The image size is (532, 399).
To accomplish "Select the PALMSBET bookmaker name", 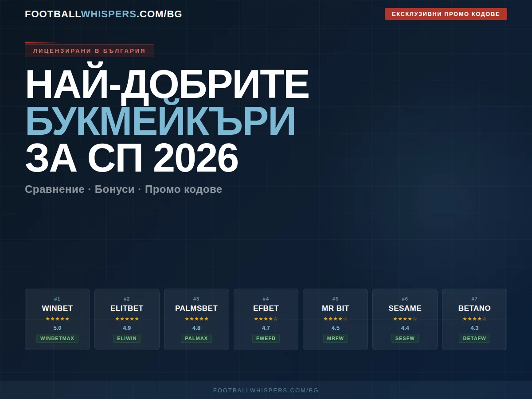I will pyautogui.click(x=196, y=308).
